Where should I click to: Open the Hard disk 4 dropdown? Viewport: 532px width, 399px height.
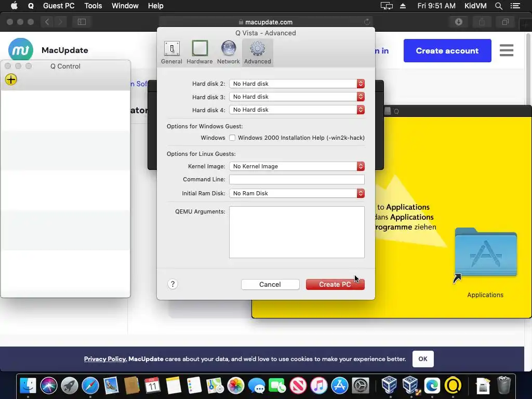[297, 110]
